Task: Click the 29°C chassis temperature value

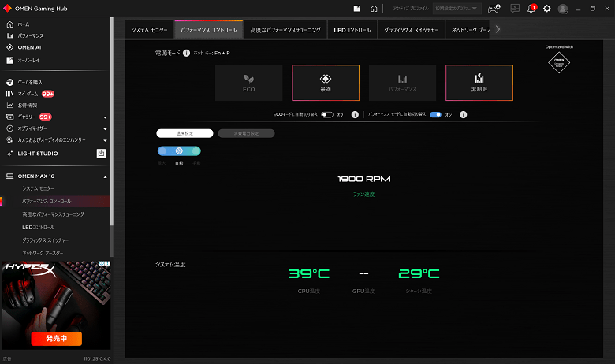Action: (x=419, y=273)
